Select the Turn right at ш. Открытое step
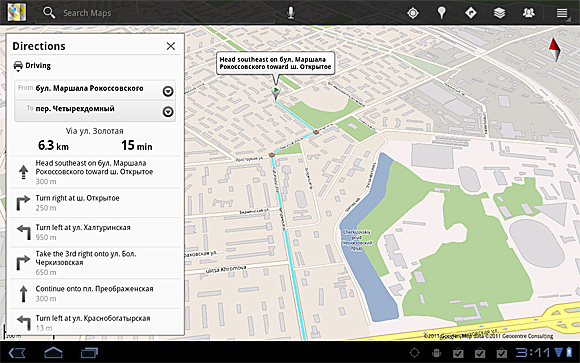Viewport: 580px width, 363px height. pos(95,203)
